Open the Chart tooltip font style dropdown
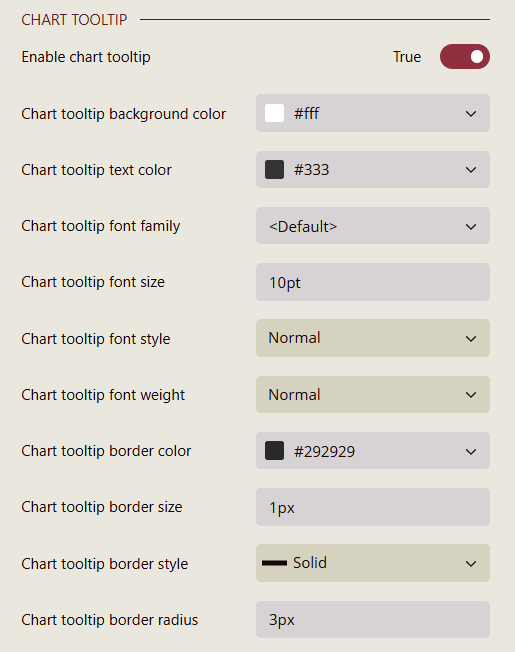 (x=373, y=338)
